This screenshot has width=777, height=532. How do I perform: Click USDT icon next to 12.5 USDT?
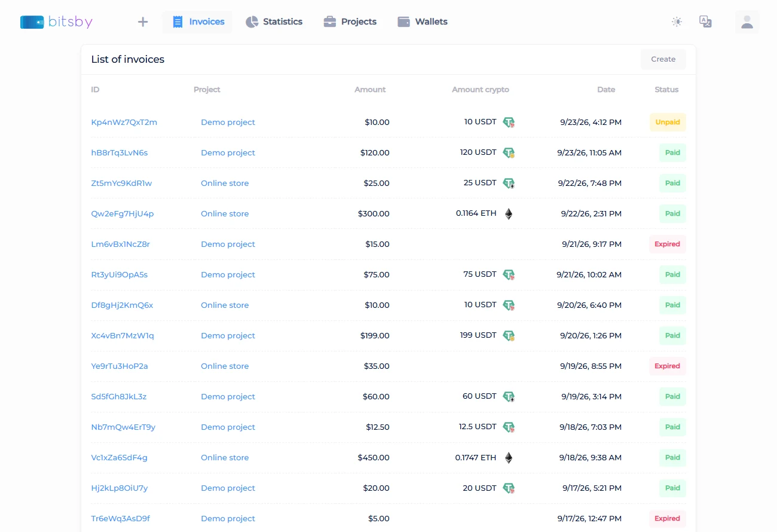(509, 427)
